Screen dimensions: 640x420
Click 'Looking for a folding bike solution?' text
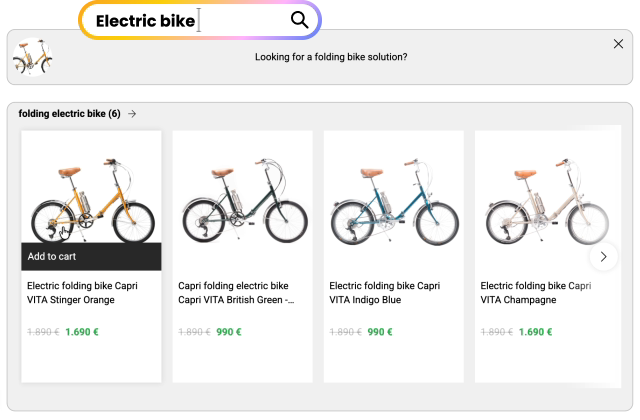[x=331, y=57]
